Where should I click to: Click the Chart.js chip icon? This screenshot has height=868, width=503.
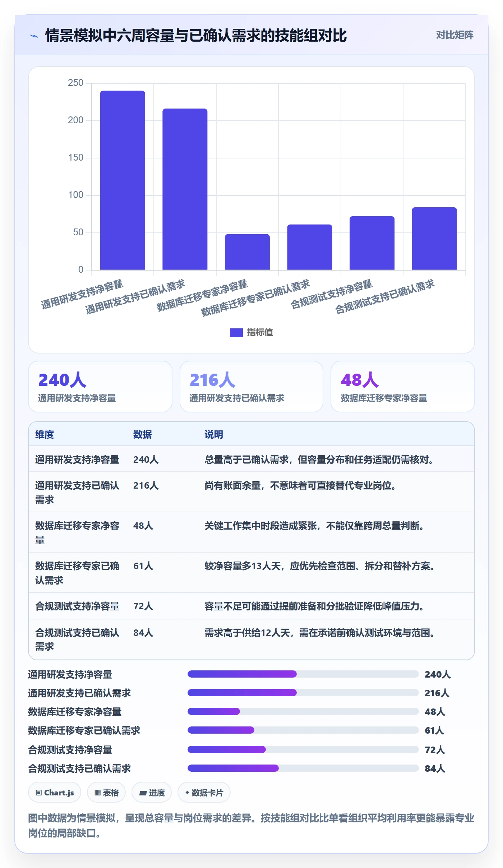[39, 793]
